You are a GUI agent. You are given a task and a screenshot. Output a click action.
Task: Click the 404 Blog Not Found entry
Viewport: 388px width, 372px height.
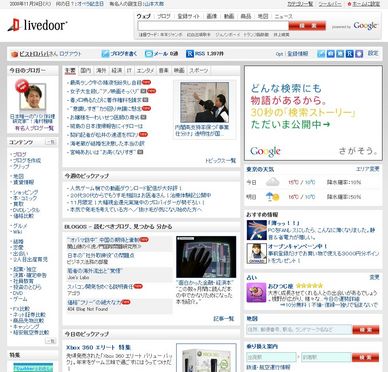click(x=88, y=309)
